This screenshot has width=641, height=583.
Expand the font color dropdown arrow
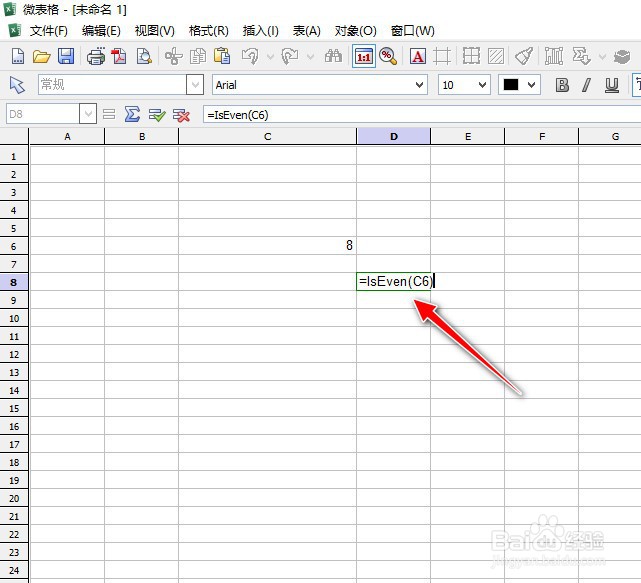531,85
